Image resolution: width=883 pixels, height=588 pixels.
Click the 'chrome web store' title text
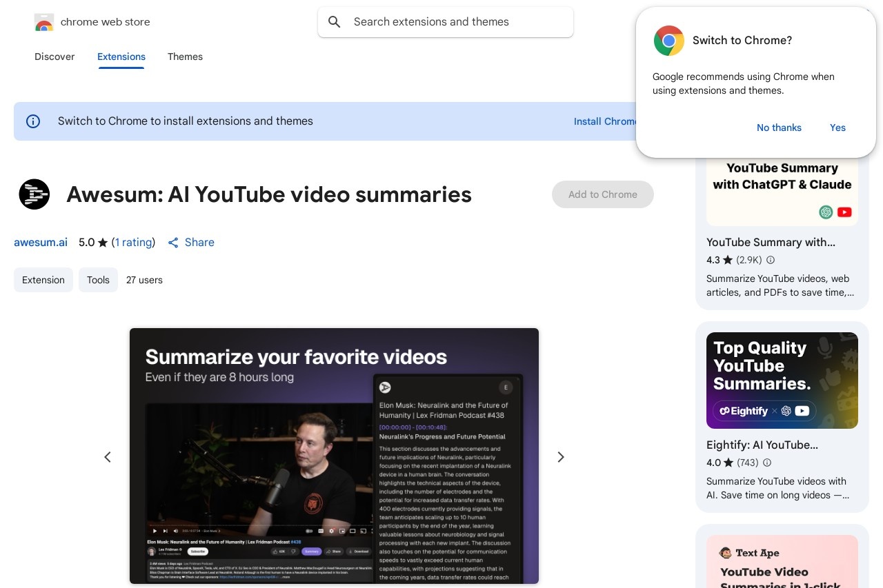(106, 22)
